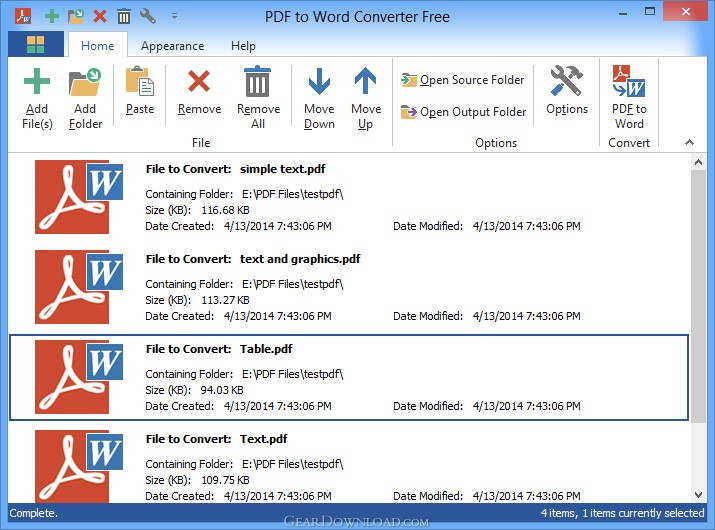Select the text and graphics.pdf thumbnail
This screenshot has height=530, width=715.
(x=78, y=286)
